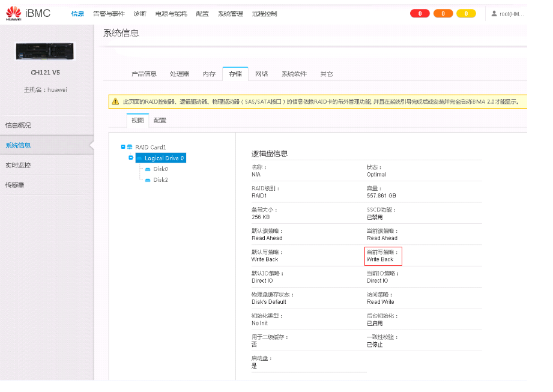Switch to the 网络 information tab
553x392 pixels.
pyautogui.click(x=261, y=73)
